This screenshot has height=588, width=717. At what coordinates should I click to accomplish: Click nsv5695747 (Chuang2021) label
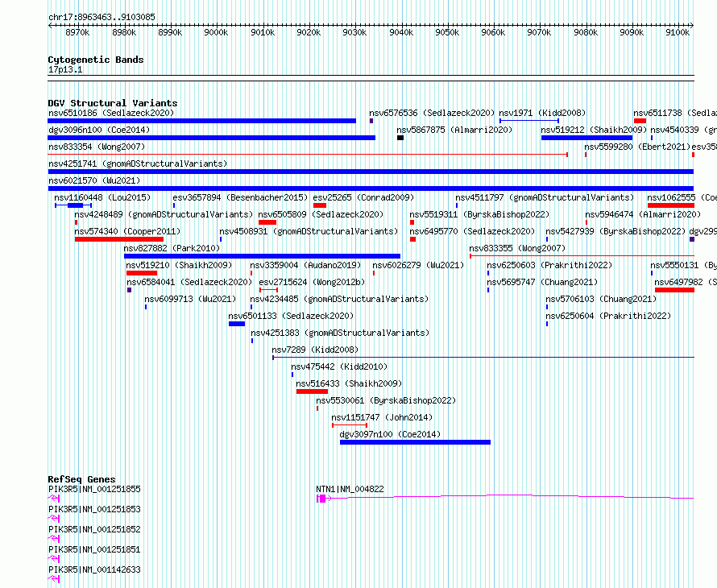click(x=542, y=282)
